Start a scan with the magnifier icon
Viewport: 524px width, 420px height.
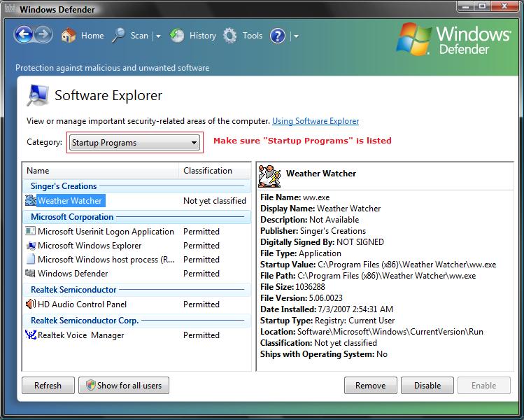118,35
